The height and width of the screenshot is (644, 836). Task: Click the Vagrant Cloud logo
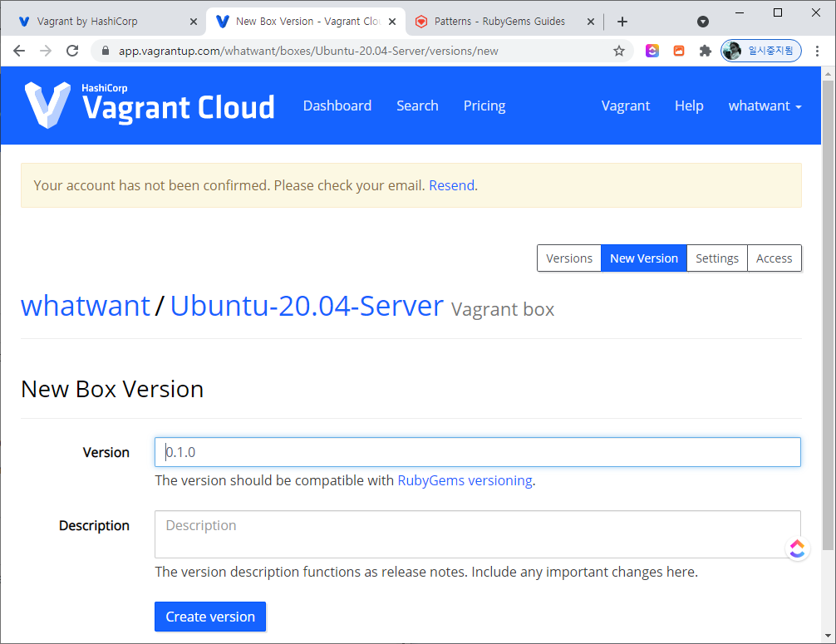click(x=150, y=105)
